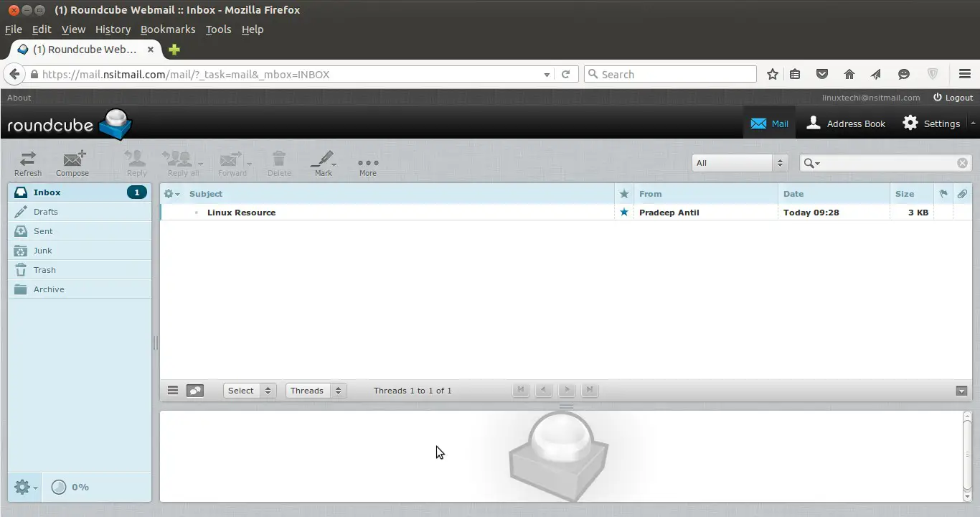Open the Linux Resource message
The height and width of the screenshot is (517, 980).
(x=241, y=213)
